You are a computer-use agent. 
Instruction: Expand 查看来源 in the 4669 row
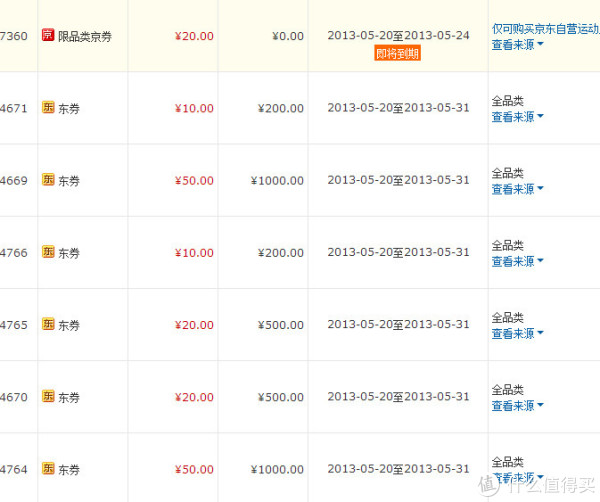point(517,189)
